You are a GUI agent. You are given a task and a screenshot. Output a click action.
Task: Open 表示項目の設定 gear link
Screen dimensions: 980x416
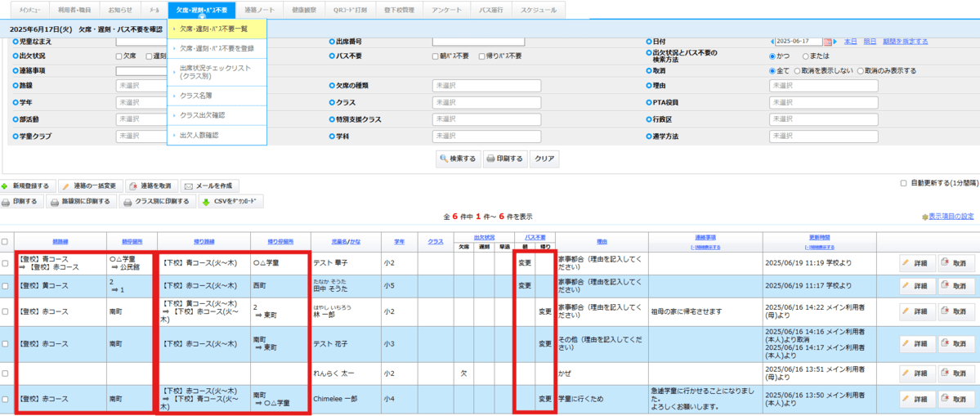click(x=947, y=216)
